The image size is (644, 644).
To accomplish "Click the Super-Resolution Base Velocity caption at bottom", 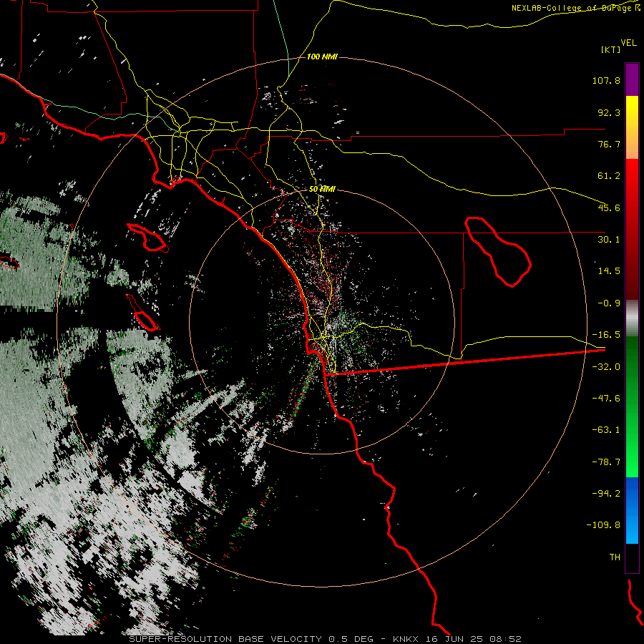I will [x=326, y=639].
